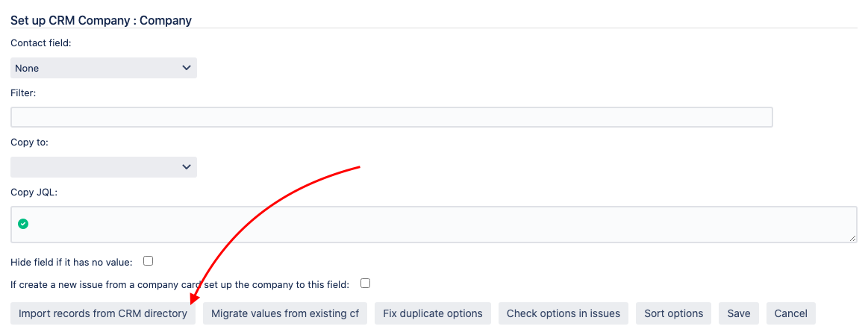Screen dimensions: 868x335
Task: Grab the Copy JQL textarea resize handle
Action: 853,238
